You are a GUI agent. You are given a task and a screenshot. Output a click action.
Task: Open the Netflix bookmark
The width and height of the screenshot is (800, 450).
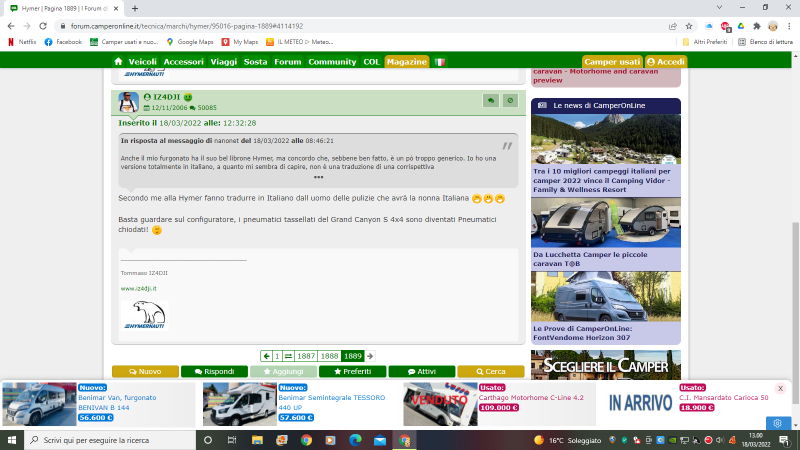(x=22, y=42)
